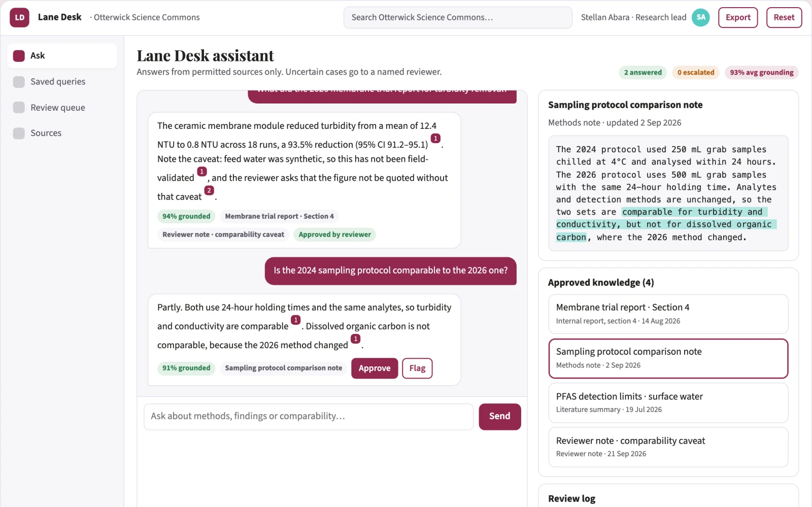Focus the Search Otterwick Science Commons field

(458, 17)
